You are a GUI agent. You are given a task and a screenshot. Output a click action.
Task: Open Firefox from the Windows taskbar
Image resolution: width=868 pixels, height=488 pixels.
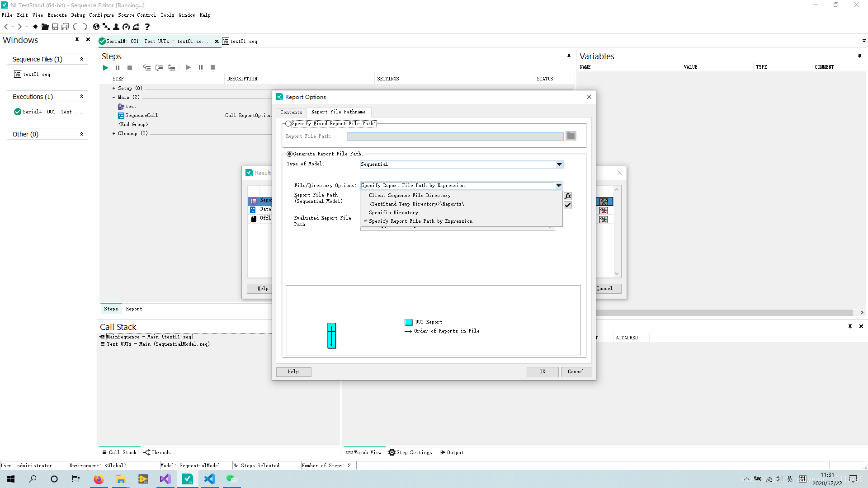[x=99, y=479]
